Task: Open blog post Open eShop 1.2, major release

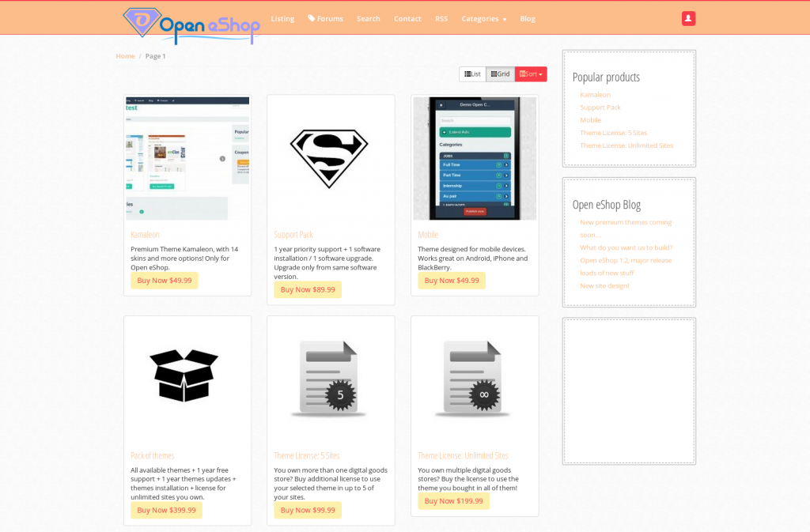Action: coord(626,266)
